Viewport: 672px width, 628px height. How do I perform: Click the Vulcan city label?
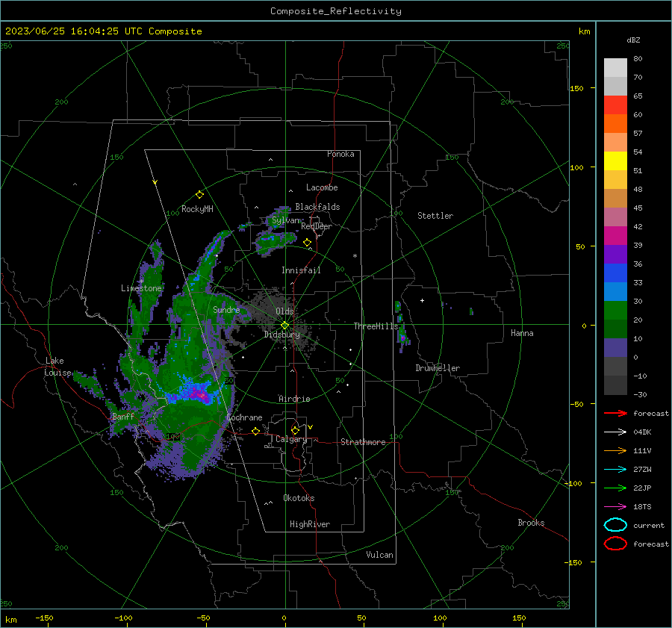coord(380,555)
